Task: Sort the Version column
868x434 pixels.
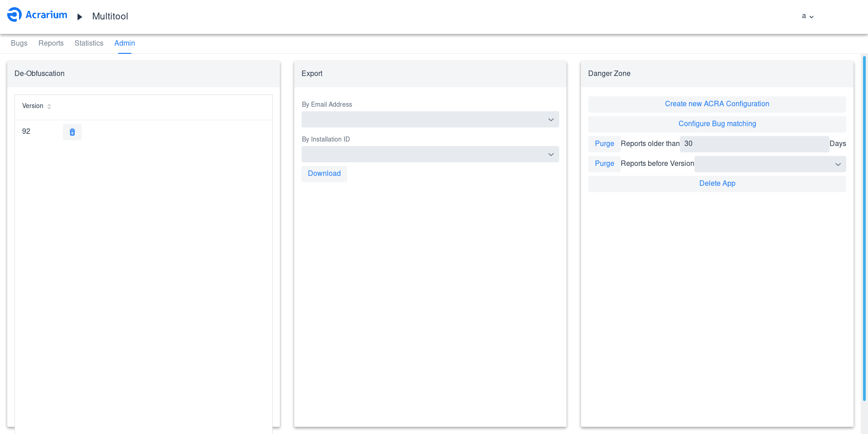Action: coord(49,106)
